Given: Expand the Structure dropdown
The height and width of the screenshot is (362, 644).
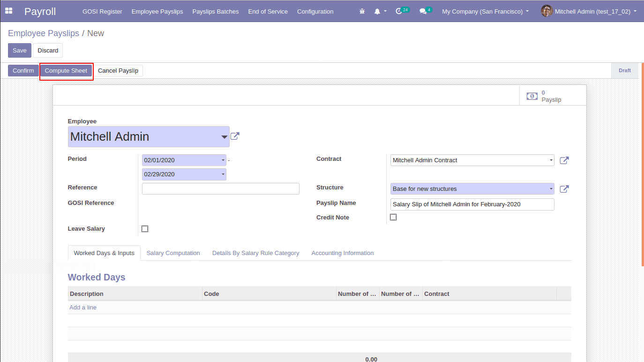Looking at the screenshot, I should click(x=551, y=189).
